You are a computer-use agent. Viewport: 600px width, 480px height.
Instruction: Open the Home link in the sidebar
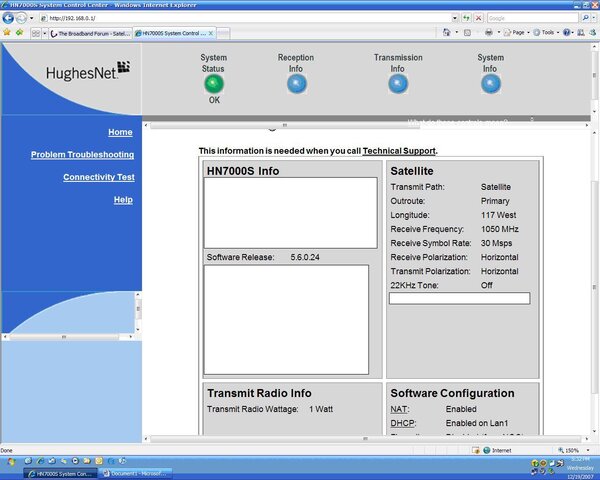coord(120,132)
